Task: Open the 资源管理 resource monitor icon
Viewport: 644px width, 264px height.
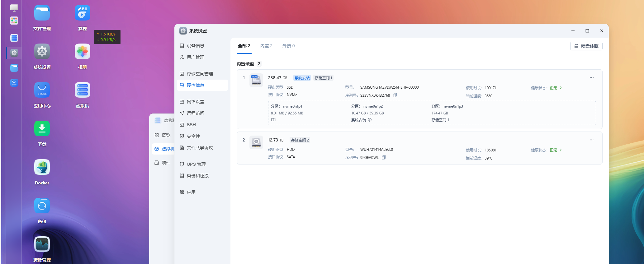Action: (42, 244)
